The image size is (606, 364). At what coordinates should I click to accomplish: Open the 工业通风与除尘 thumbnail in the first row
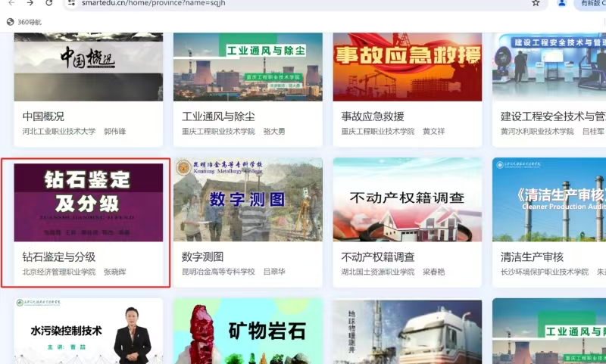[x=248, y=67]
